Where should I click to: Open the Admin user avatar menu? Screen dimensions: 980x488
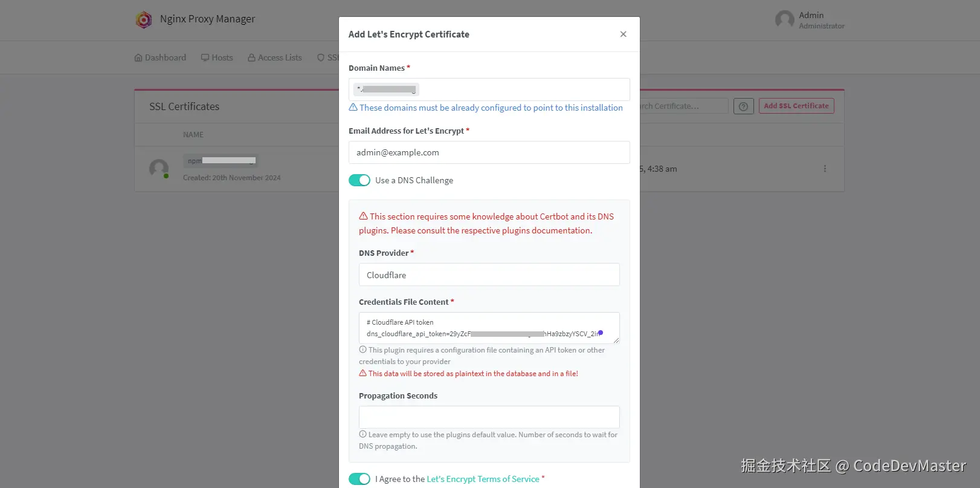785,20
